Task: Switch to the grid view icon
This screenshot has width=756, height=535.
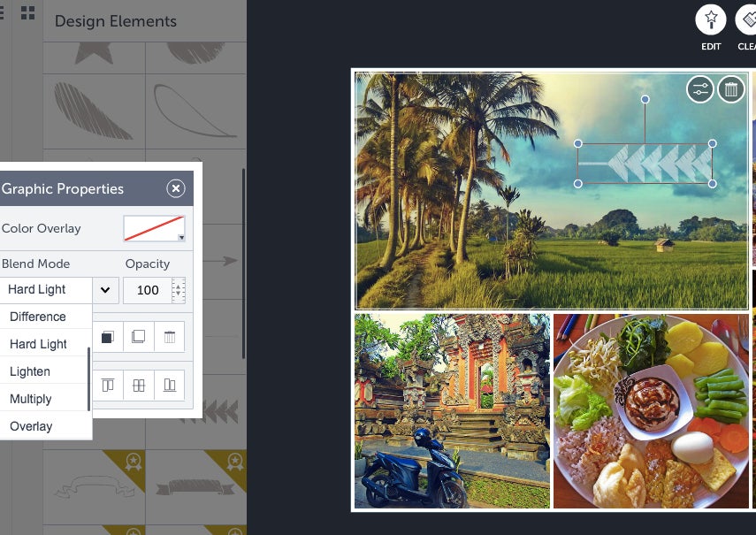Action: (x=28, y=13)
